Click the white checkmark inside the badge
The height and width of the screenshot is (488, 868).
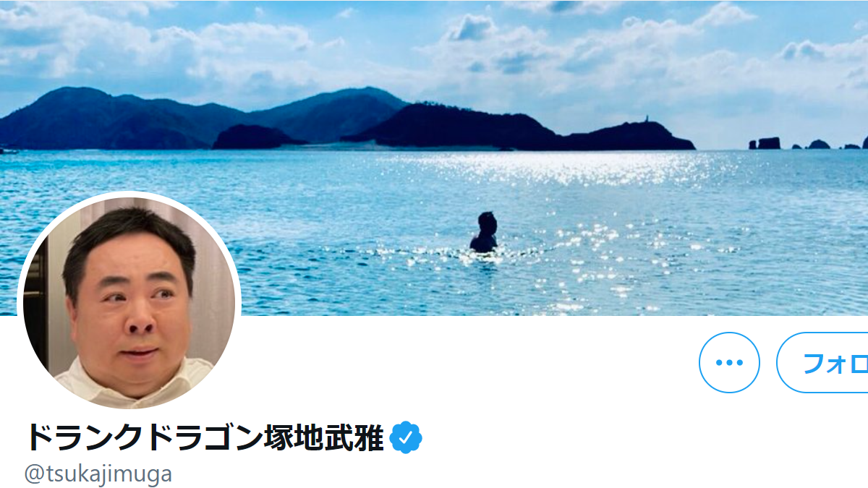(x=407, y=437)
